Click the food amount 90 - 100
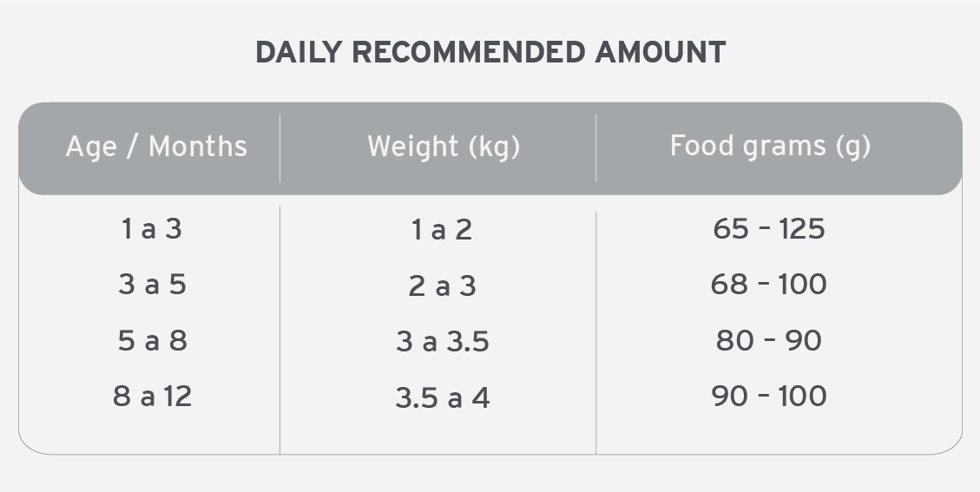This screenshot has width=980, height=492. point(769,397)
